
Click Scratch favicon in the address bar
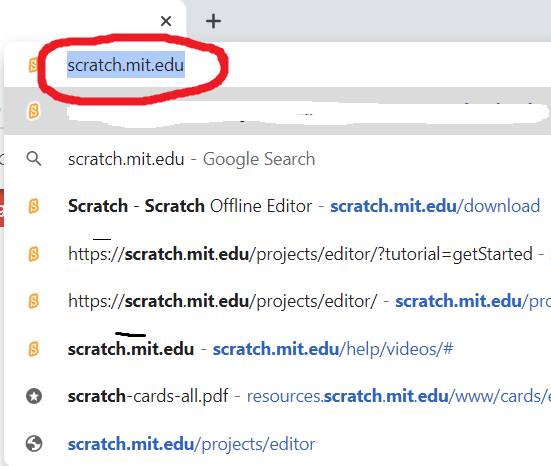(x=33, y=65)
